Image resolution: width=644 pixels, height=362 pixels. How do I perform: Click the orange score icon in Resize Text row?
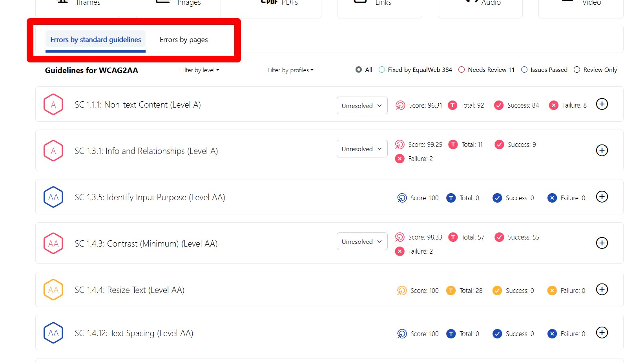(x=402, y=291)
